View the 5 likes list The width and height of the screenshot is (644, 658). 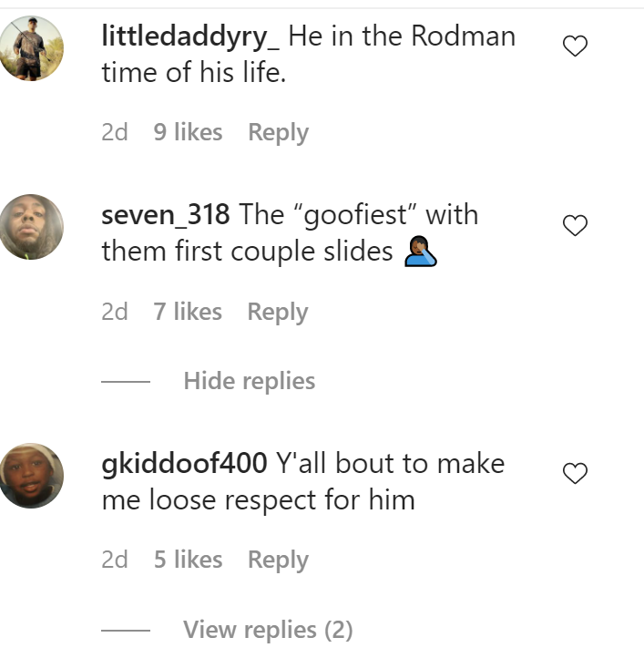point(188,560)
